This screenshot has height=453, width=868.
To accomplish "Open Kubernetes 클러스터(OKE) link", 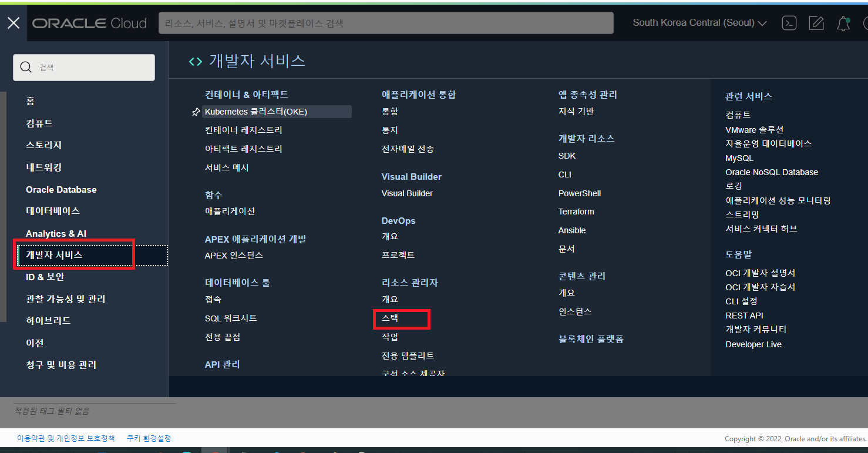I will point(256,112).
